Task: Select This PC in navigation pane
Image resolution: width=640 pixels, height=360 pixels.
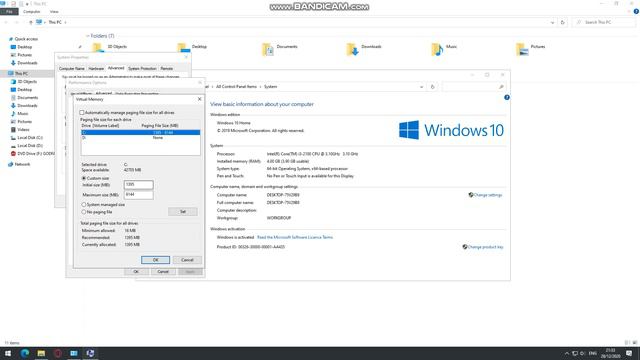Action: tap(21, 73)
